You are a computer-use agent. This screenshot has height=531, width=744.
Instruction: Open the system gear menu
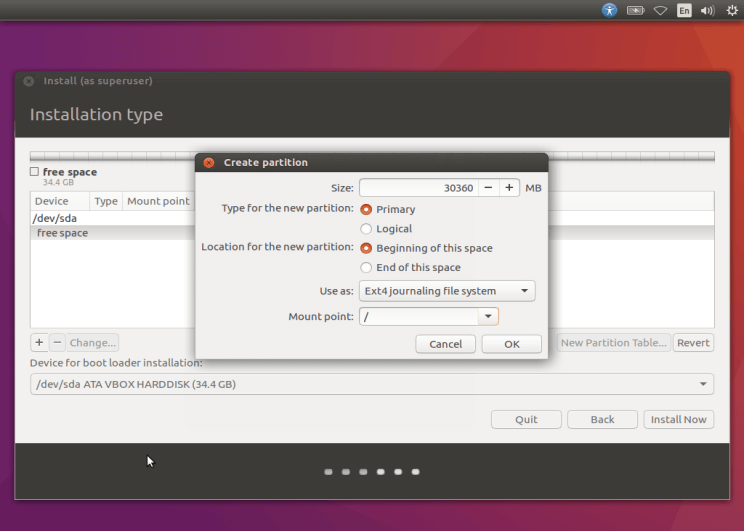click(732, 10)
